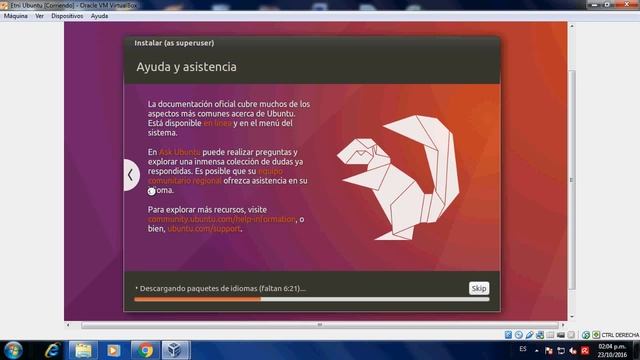This screenshot has height=360, width=640.
Task: Open the Dispositivos menu
Action: [x=67, y=16]
